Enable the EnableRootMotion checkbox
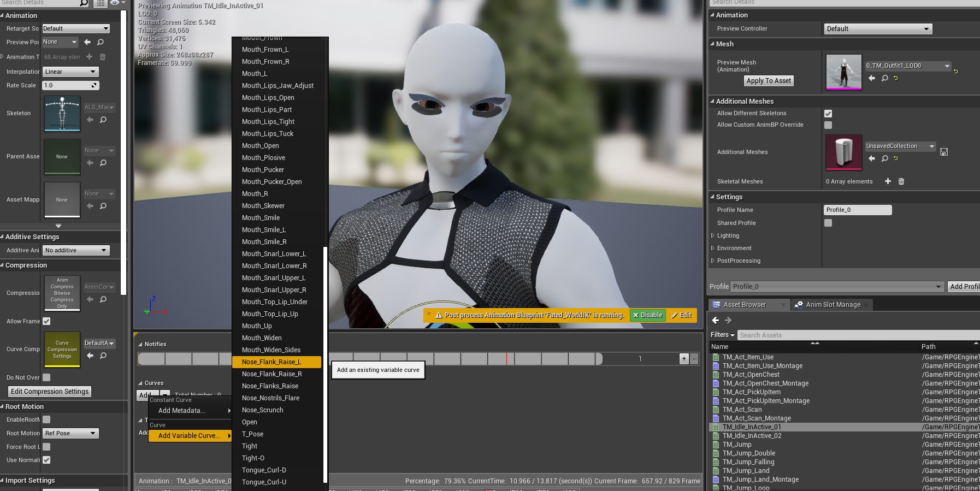980x491 pixels. pos(46,419)
